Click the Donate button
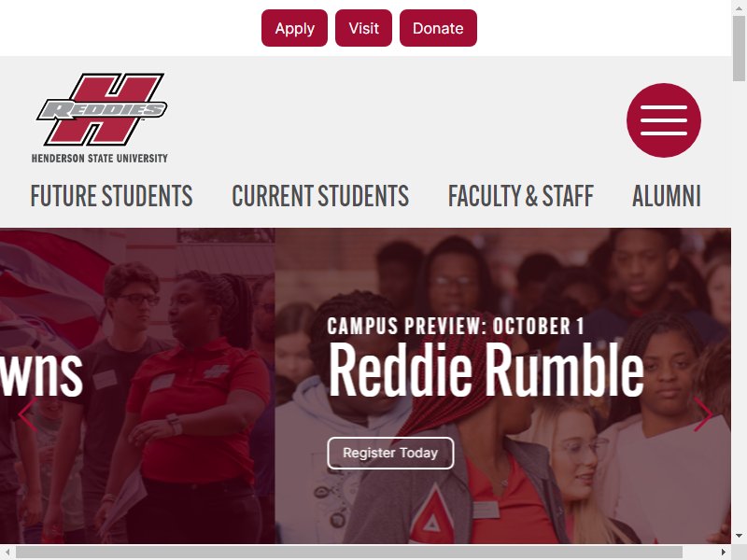The height and width of the screenshot is (560, 747). coord(438,28)
